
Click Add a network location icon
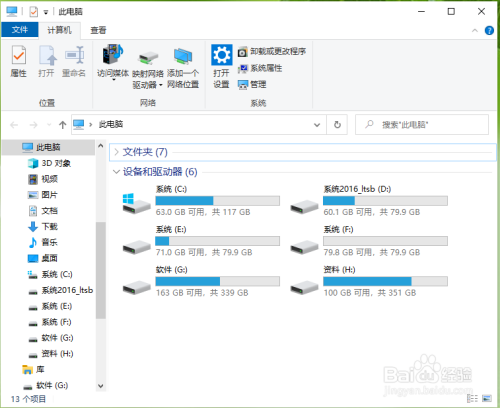(183, 67)
